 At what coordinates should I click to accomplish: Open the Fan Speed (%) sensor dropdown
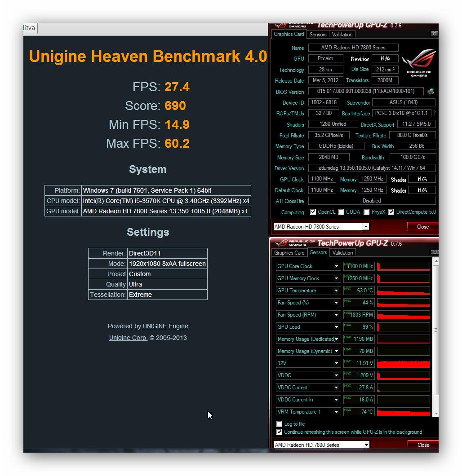tap(336, 303)
